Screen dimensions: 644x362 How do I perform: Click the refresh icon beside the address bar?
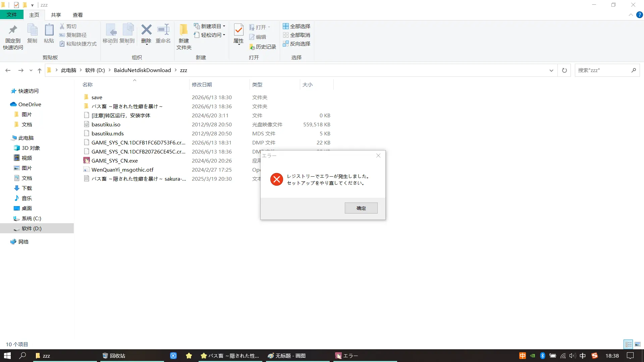564,70
